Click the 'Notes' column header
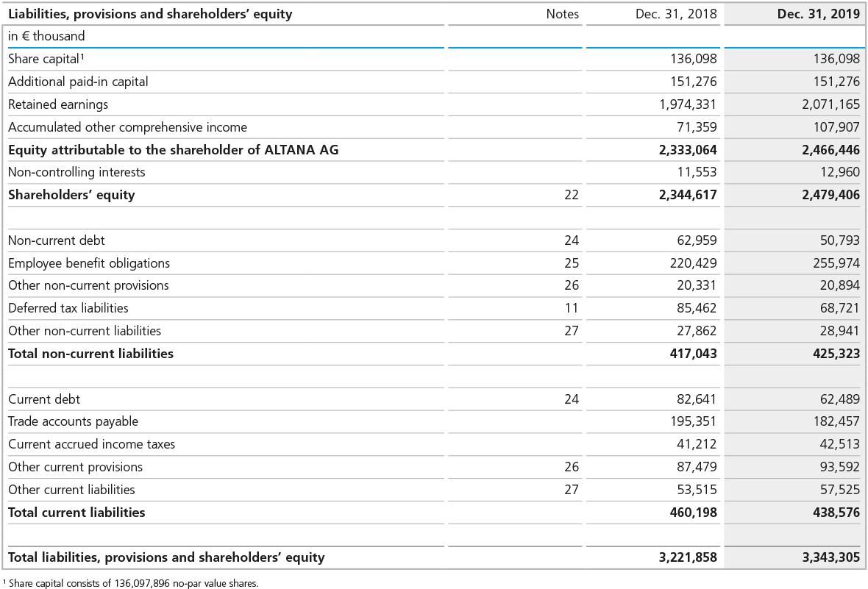868x589 pixels. point(562,14)
